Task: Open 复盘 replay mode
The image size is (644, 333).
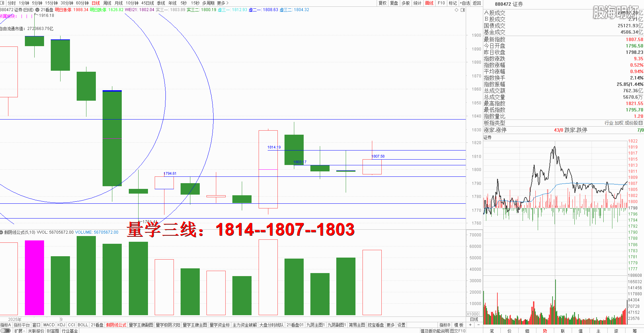Action: (x=394, y=3)
